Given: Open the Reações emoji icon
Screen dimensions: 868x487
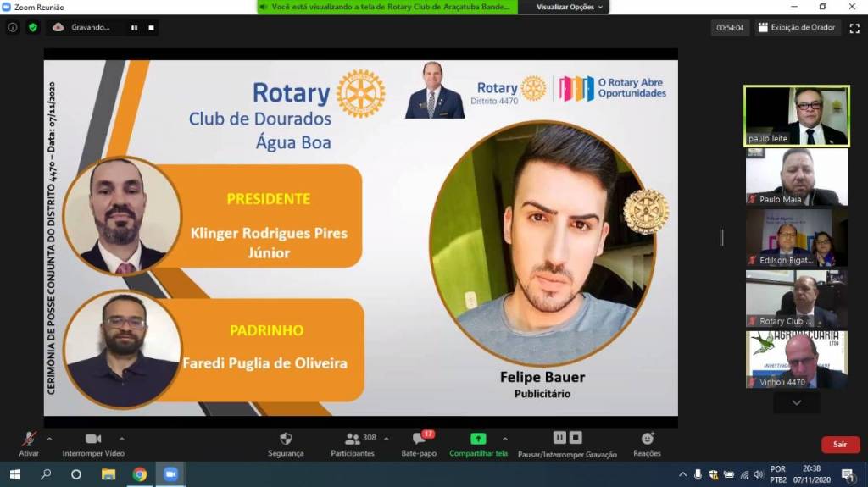Looking at the screenshot, I should 647,439.
